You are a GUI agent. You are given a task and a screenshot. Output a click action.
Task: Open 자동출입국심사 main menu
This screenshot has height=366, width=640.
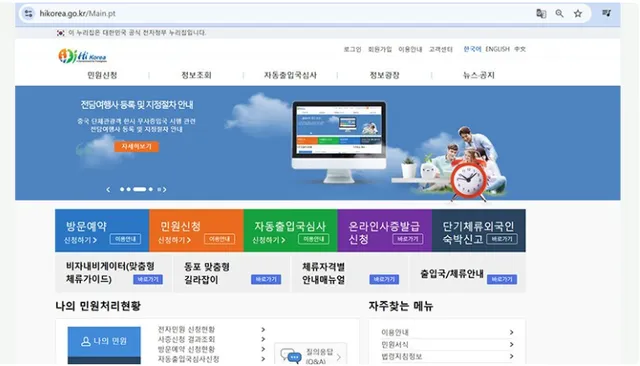point(290,75)
